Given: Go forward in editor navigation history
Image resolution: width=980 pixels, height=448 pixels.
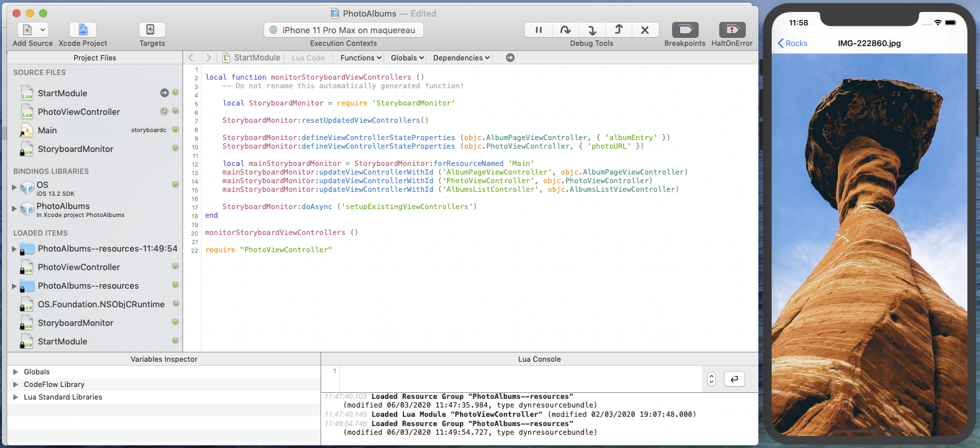Looking at the screenshot, I should point(208,58).
